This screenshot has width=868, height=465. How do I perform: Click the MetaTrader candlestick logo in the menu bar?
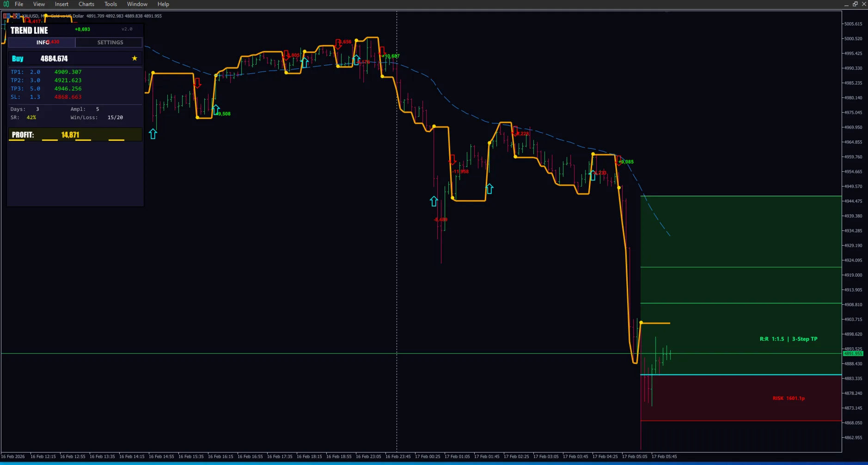click(x=6, y=4)
